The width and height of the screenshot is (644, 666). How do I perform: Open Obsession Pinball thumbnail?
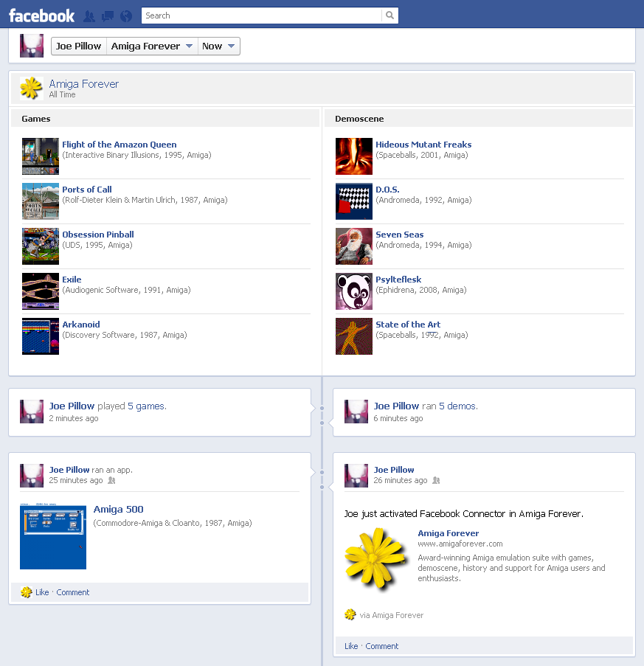[41, 246]
